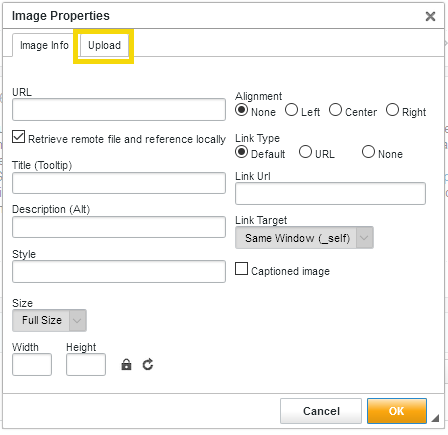The height and width of the screenshot is (435, 448).
Task: Grab the dialog resize handle corner
Action: [x=435, y=418]
